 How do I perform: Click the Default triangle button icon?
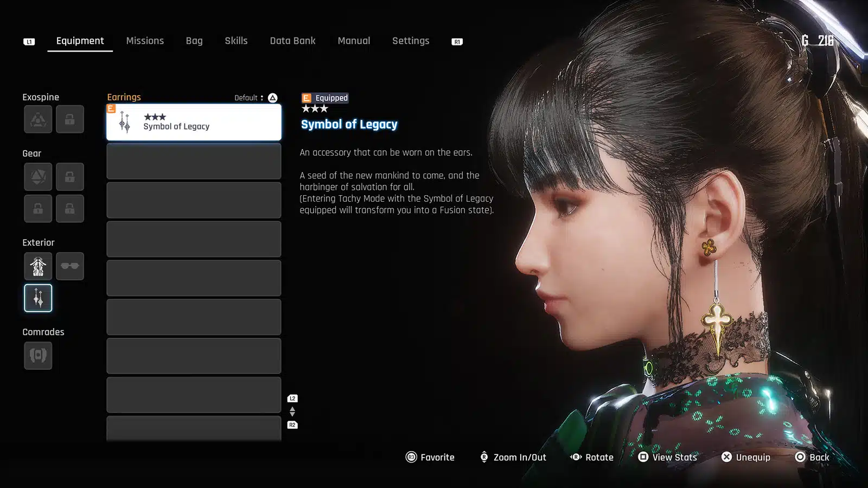(x=273, y=98)
